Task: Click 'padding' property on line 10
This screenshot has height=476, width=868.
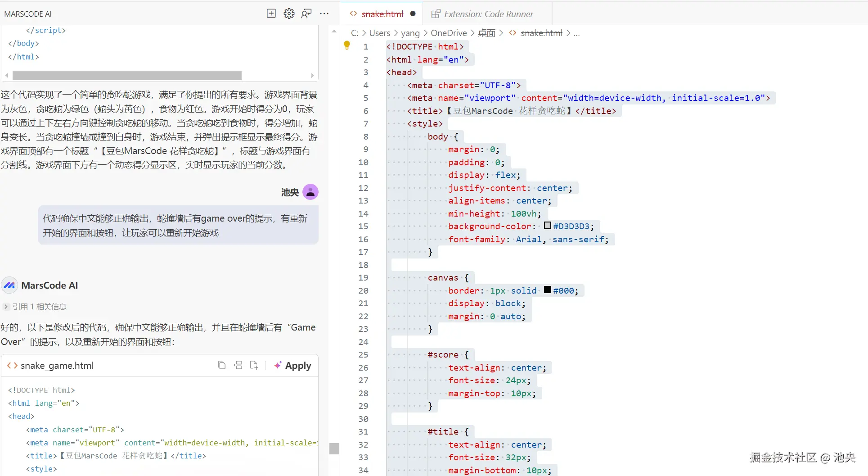Action: 466,162
